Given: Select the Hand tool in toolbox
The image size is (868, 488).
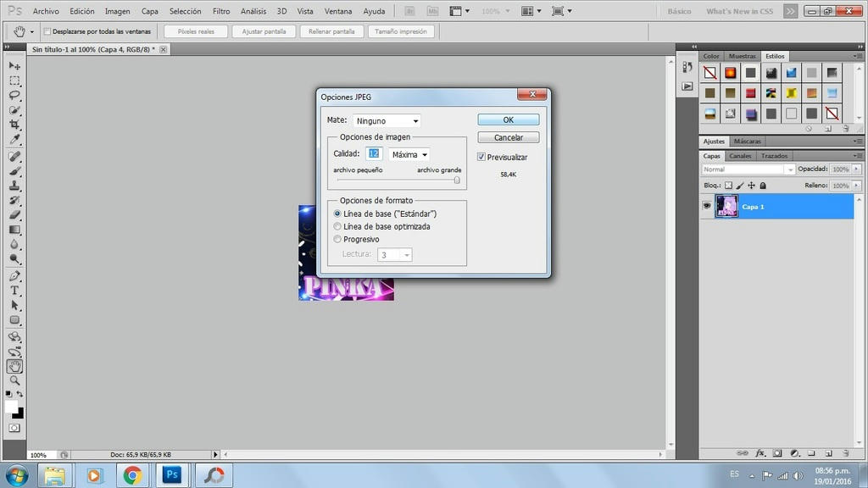Looking at the screenshot, I should point(14,366).
